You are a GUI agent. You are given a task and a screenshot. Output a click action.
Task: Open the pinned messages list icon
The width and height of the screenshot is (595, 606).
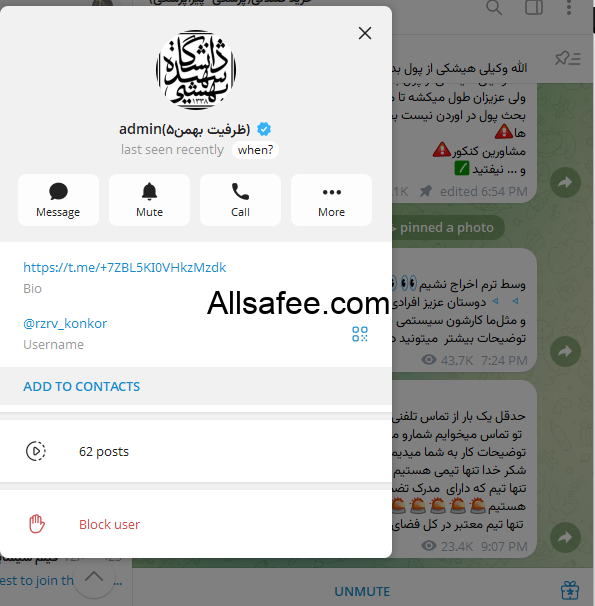coord(568,59)
